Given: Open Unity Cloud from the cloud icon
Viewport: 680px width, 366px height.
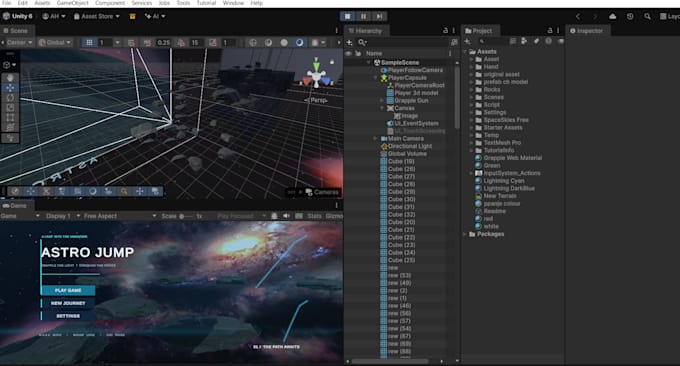Looking at the screenshot, I should [612, 16].
